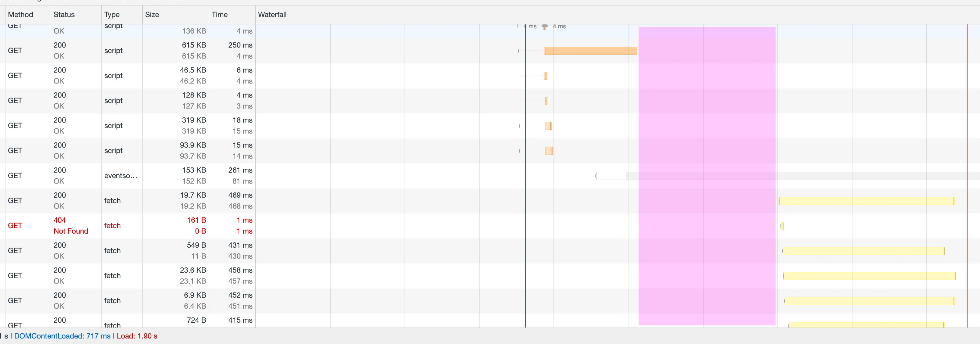Screen dimensions: 980x344
Task: Click the eventsource white waterfall bar
Action: tap(611, 176)
